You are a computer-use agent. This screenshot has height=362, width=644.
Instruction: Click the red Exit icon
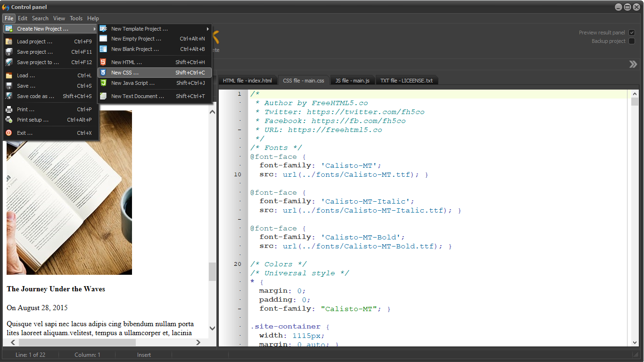(9, 133)
